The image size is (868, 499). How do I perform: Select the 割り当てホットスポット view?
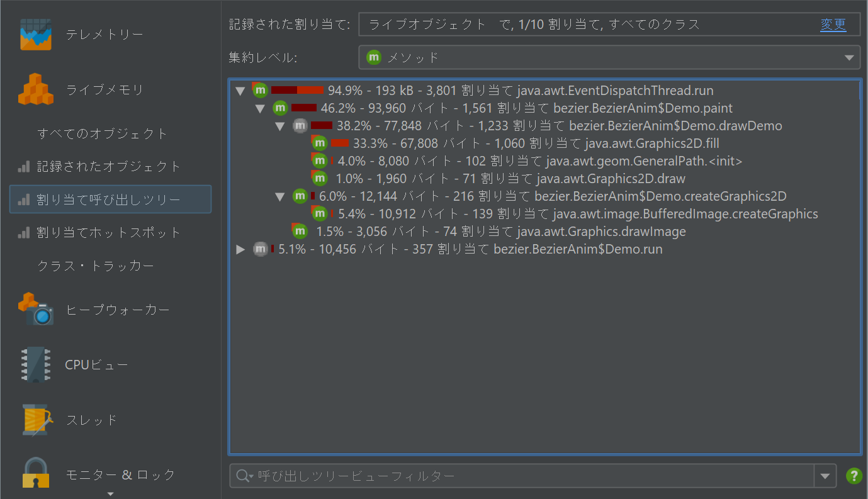pos(109,233)
